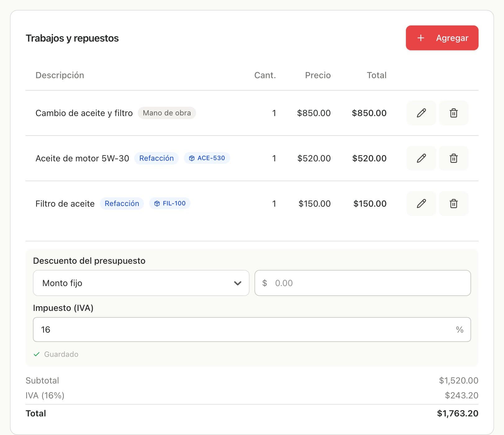
Task: Click the Agregar button
Action: click(x=442, y=38)
